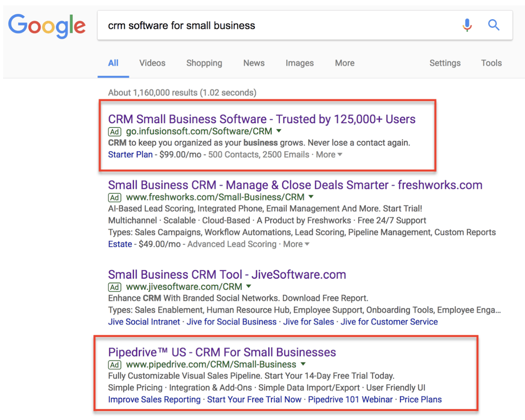This screenshot has height=420, width=525.
Task: Open the dropdown arrow beside www.jivesoftware.com URL
Action: [249, 286]
